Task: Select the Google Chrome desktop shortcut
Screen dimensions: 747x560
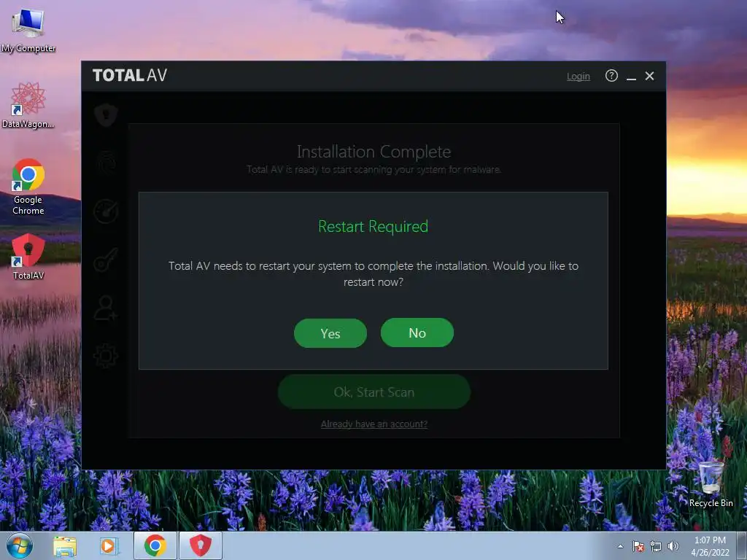Action: [x=28, y=187]
